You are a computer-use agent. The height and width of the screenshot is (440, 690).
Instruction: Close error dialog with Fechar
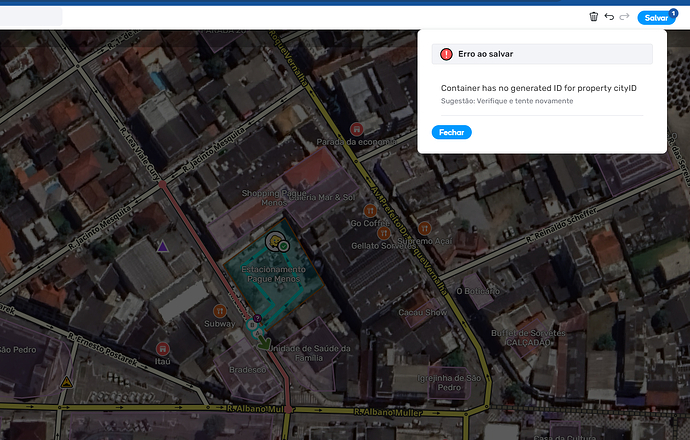click(x=451, y=132)
